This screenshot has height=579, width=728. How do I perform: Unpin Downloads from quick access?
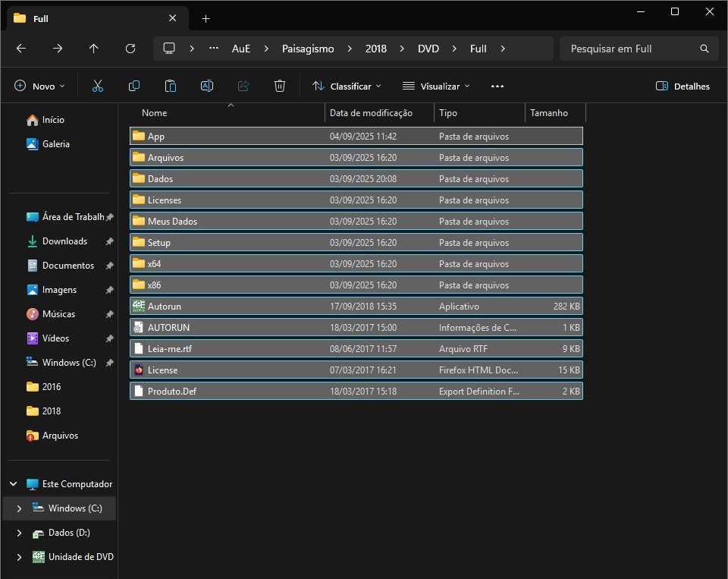(109, 241)
